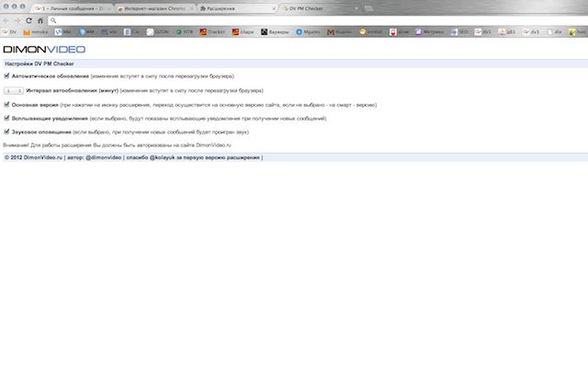Reload the page with the refresh icon
Screen dimensions: 588x368
pyautogui.click(x=28, y=20)
